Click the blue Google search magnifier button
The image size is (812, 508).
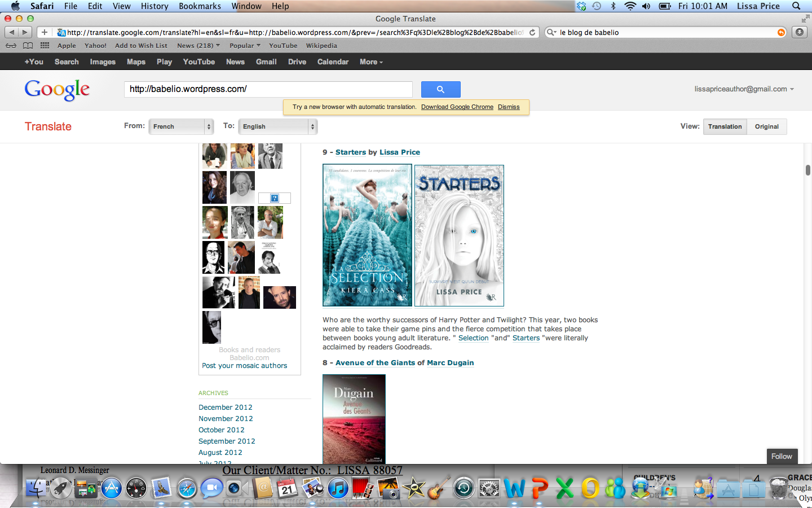(440, 89)
